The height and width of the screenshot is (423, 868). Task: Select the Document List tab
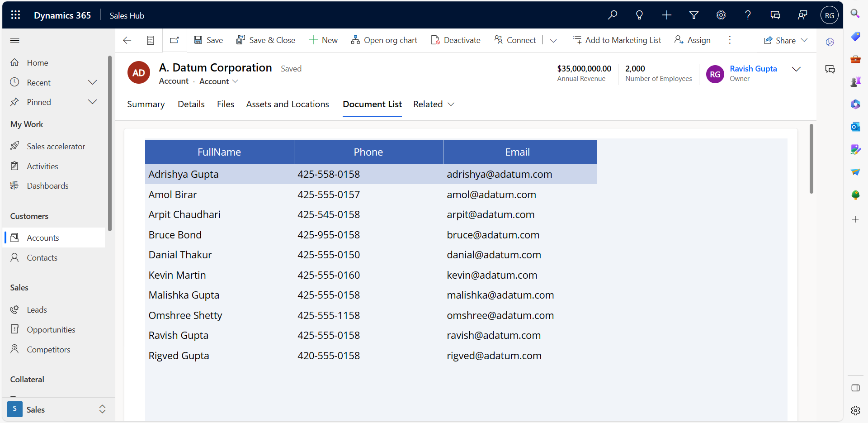tap(372, 104)
